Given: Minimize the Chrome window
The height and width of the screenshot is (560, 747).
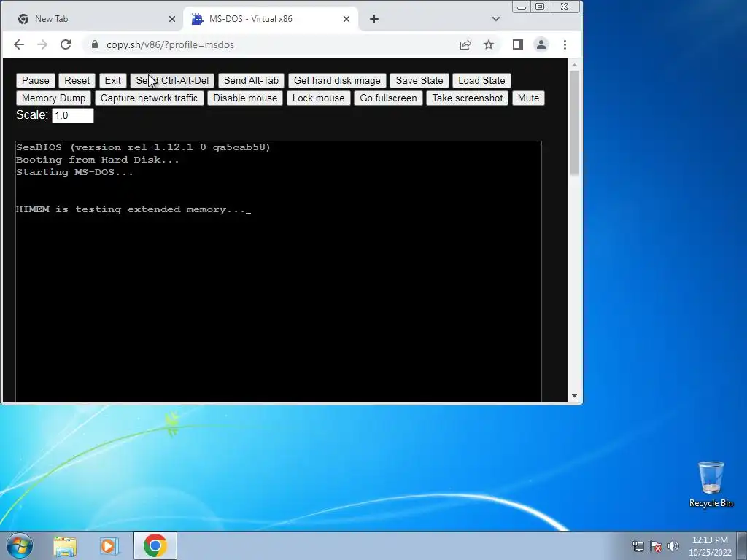Looking at the screenshot, I should 522,7.
